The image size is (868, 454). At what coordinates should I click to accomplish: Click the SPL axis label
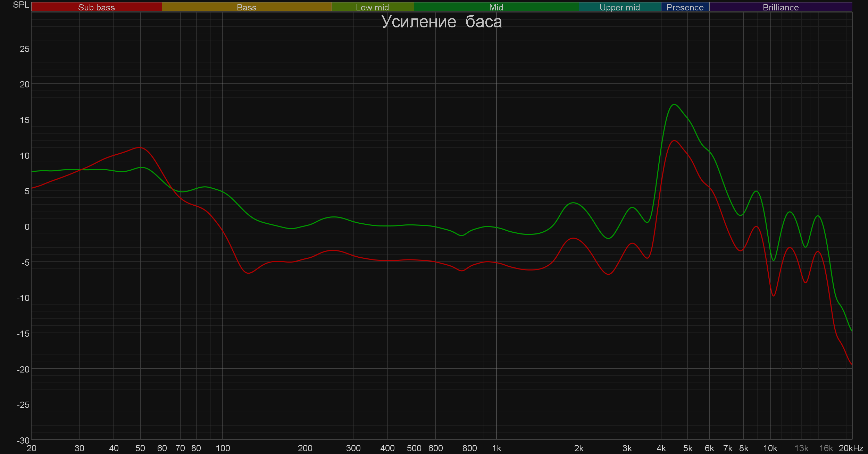(x=21, y=5)
